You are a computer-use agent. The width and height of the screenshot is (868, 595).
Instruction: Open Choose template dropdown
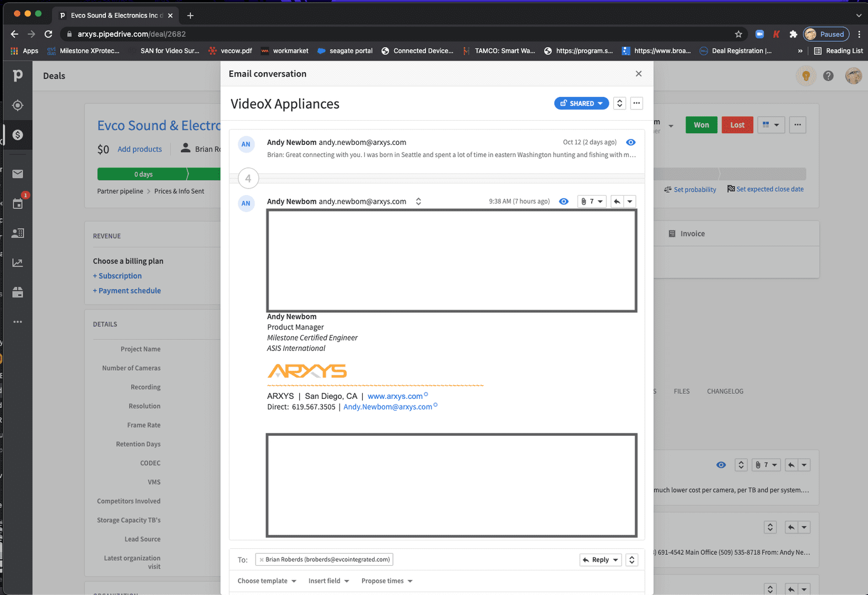[267, 581]
